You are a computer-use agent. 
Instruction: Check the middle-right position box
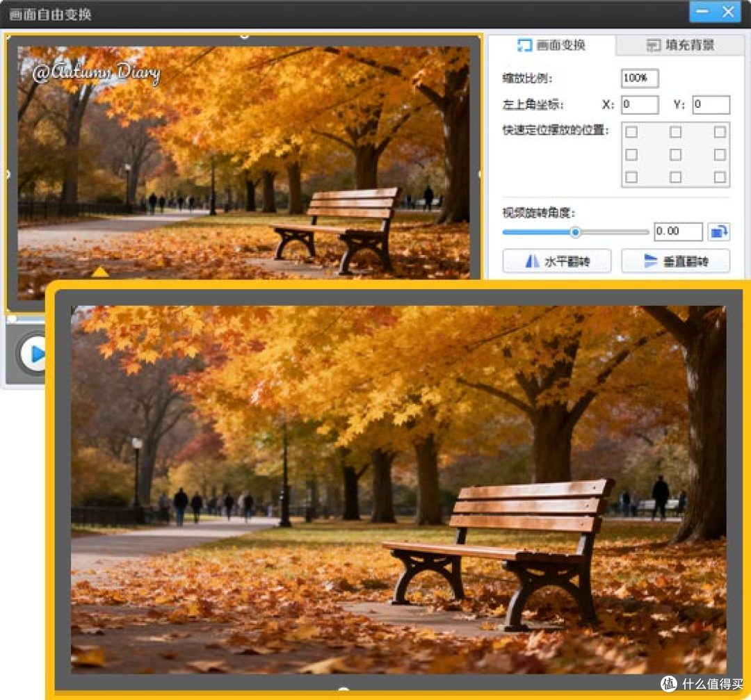[720, 154]
